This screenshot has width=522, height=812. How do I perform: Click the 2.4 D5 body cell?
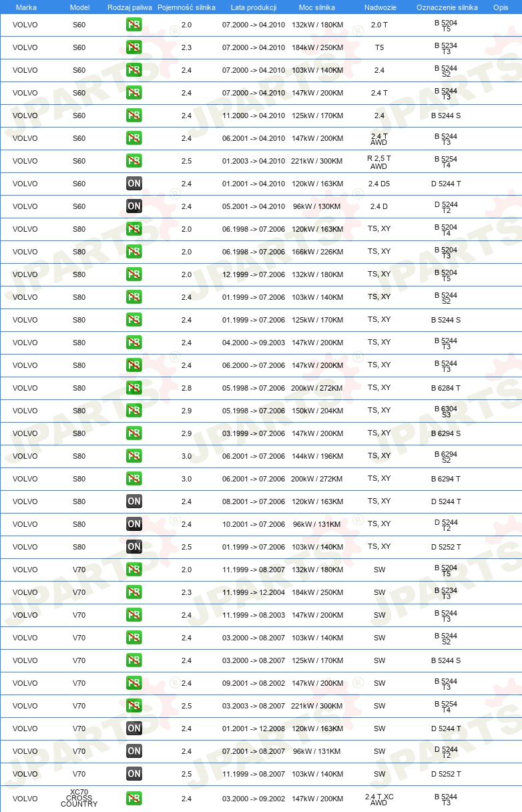point(379,184)
